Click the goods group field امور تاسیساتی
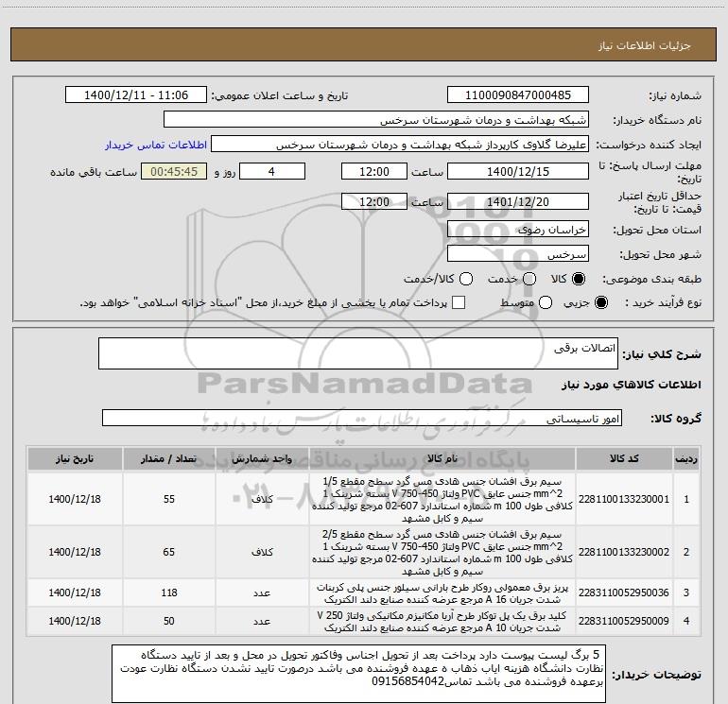The width and height of the screenshot is (728, 704). (362, 418)
